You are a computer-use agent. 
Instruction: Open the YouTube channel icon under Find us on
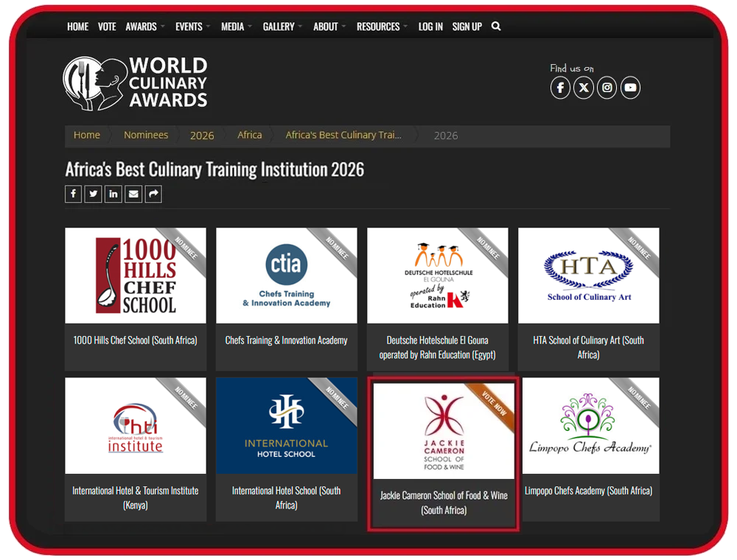(630, 88)
